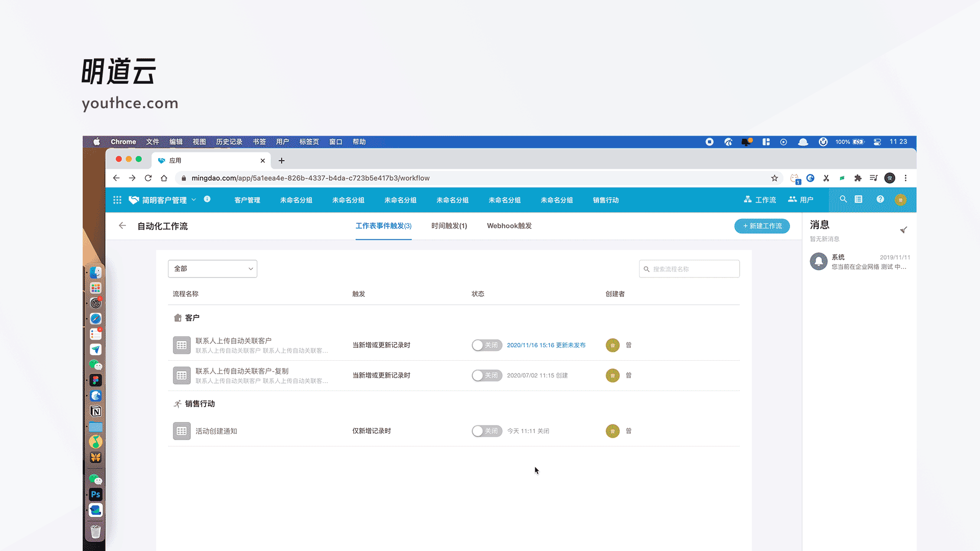Switch to the 时间触发(1) tab

pos(449,226)
